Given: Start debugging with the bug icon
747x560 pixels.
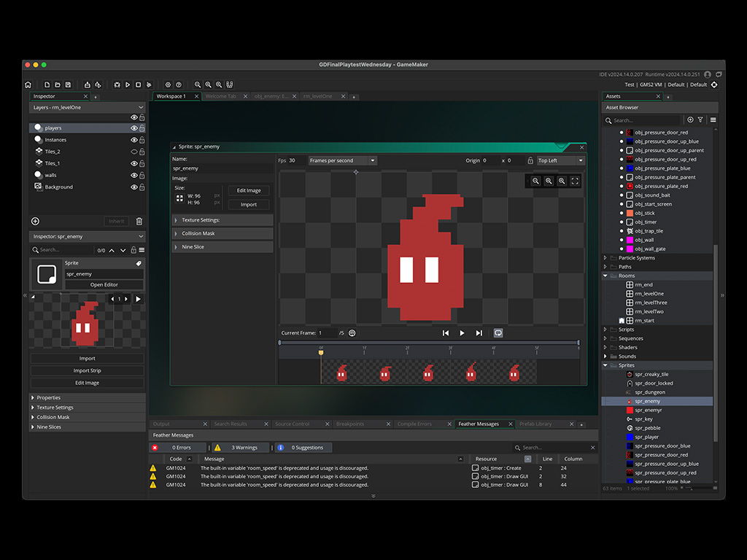Looking at the screenshot, I should pos(117,85).
